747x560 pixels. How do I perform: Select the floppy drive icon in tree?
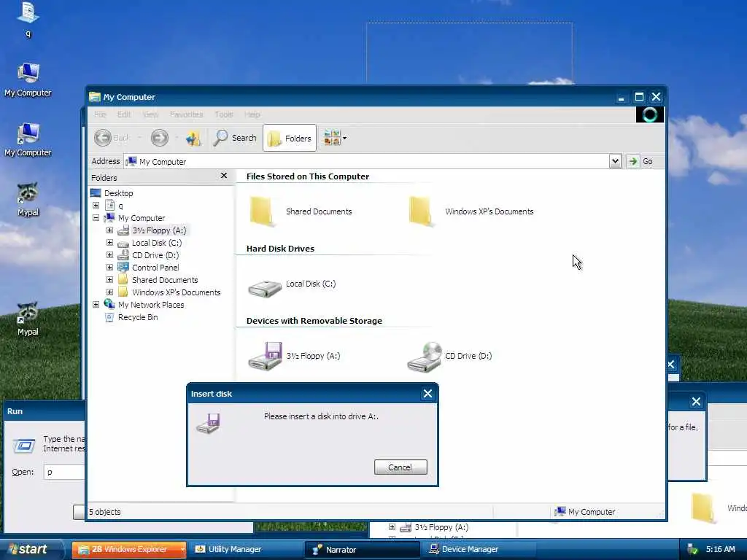tap(123, 230)
